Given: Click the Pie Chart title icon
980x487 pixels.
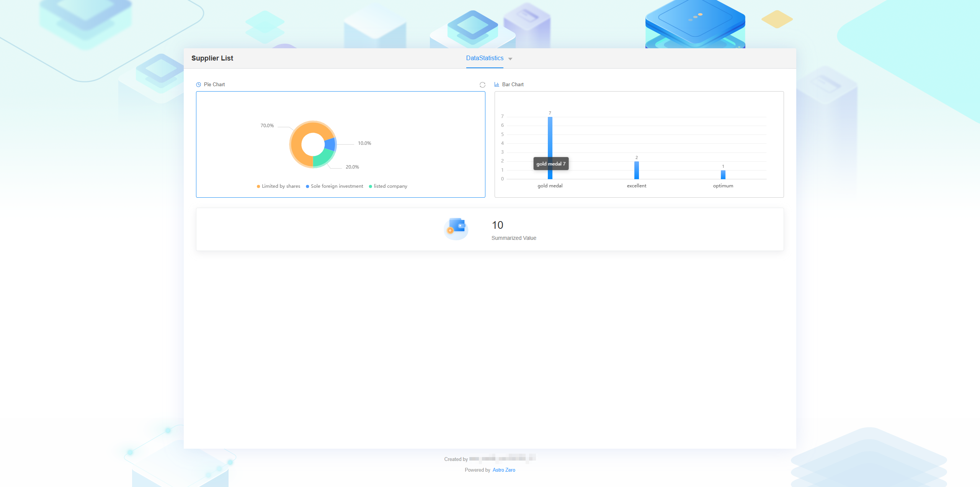Looking at the screenshot, I should click(x=198, y=85).
